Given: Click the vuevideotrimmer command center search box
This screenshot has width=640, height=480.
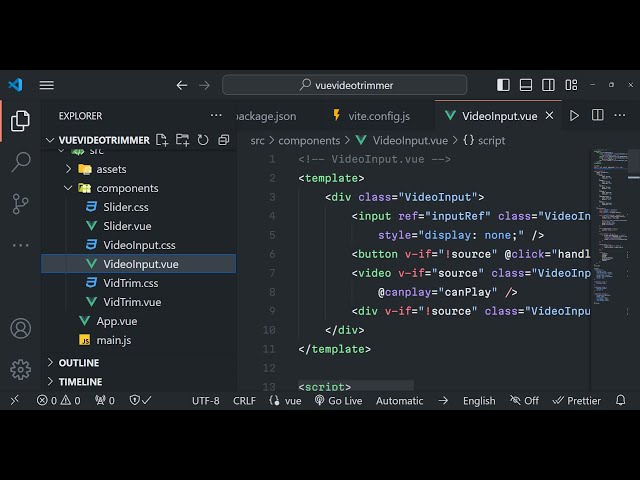Looking at the screenshot, I should pyautogui.click(x=344, y=85).
